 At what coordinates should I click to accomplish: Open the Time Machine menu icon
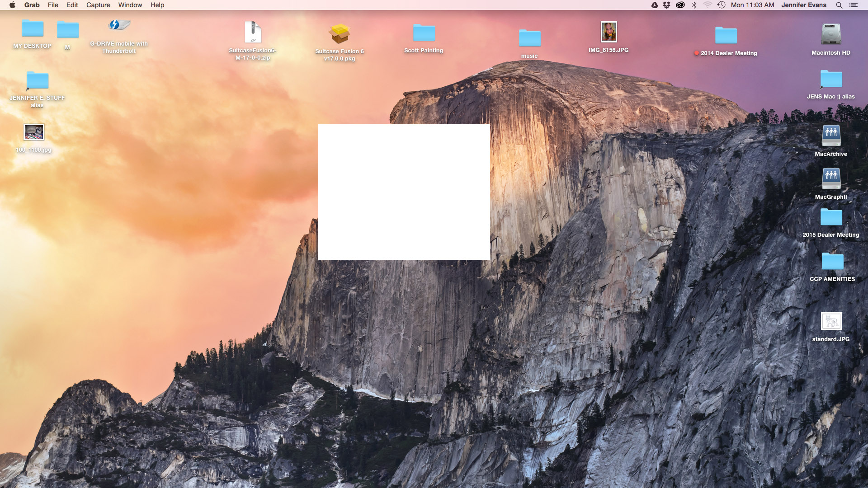pos(721,5)
